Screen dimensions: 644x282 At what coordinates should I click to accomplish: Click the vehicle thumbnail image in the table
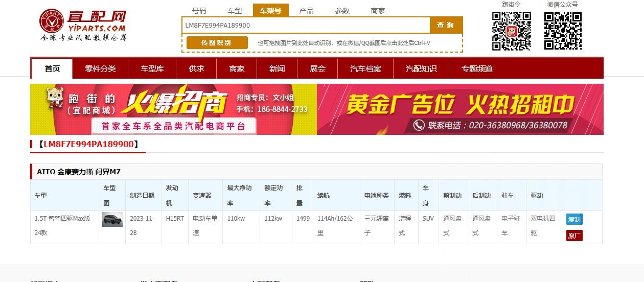(112, 220)
